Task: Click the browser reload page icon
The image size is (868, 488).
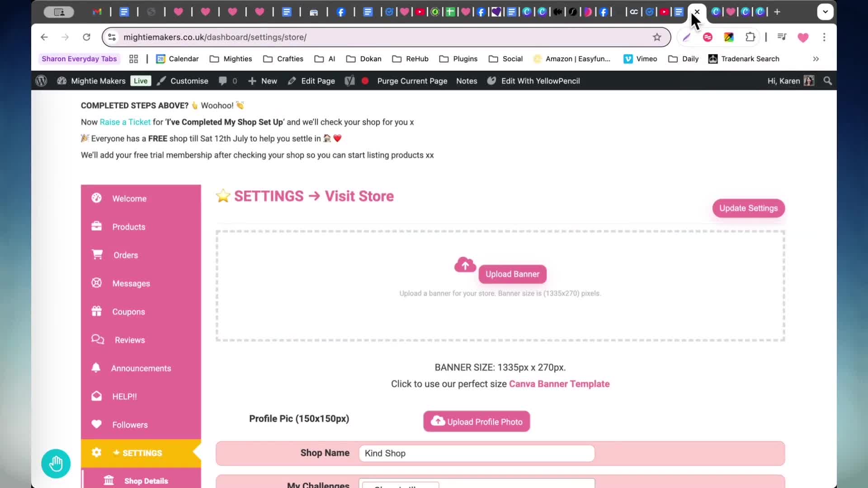Action: pyautogui.click(x=86, y=37)
